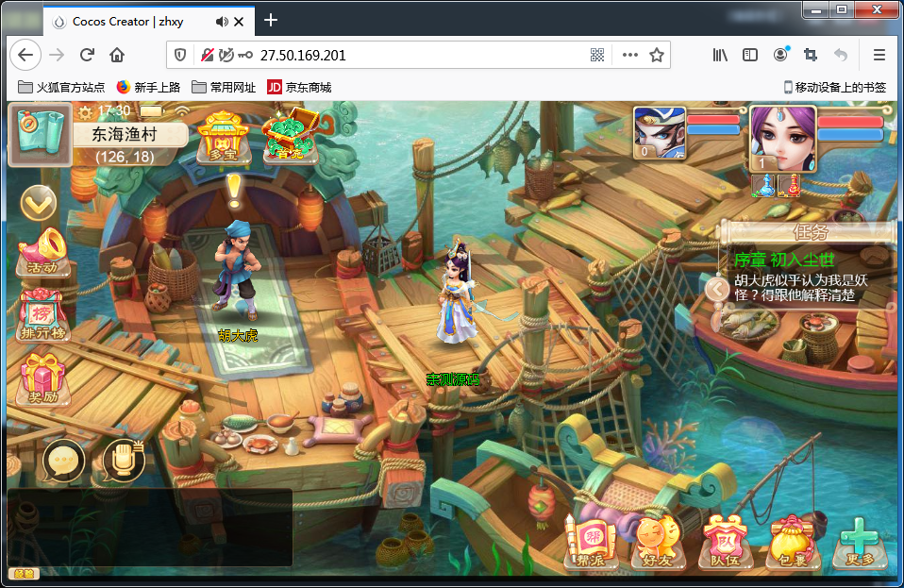Select the Cocos Creator | zhxy tab
This screenshot has width=904, height=588.
pyautogui.click(x=149, y=22)
